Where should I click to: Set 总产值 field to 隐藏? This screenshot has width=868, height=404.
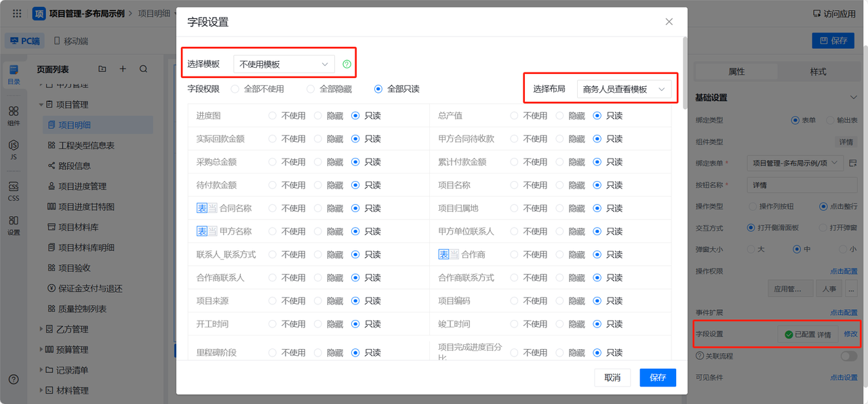(x=560, y=116)
